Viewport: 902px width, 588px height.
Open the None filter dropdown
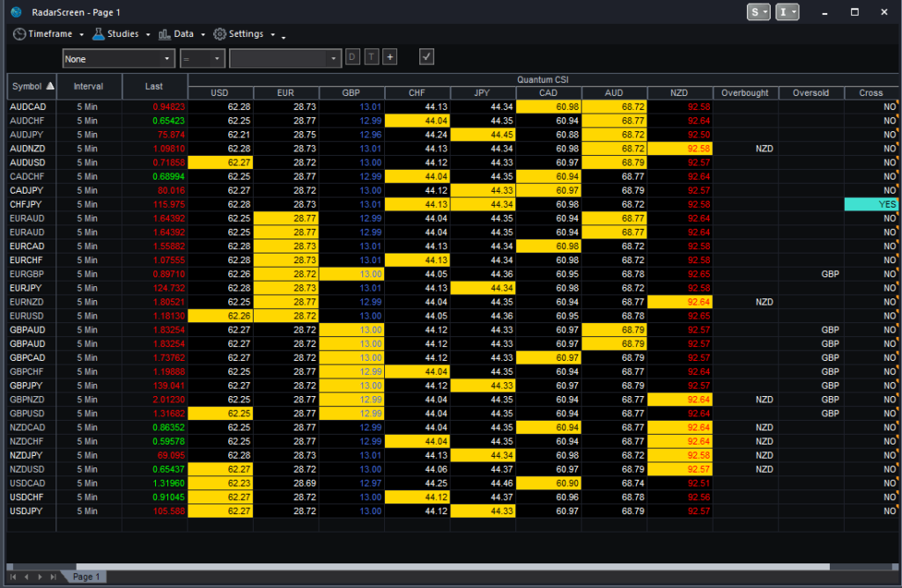click(119, 56)
